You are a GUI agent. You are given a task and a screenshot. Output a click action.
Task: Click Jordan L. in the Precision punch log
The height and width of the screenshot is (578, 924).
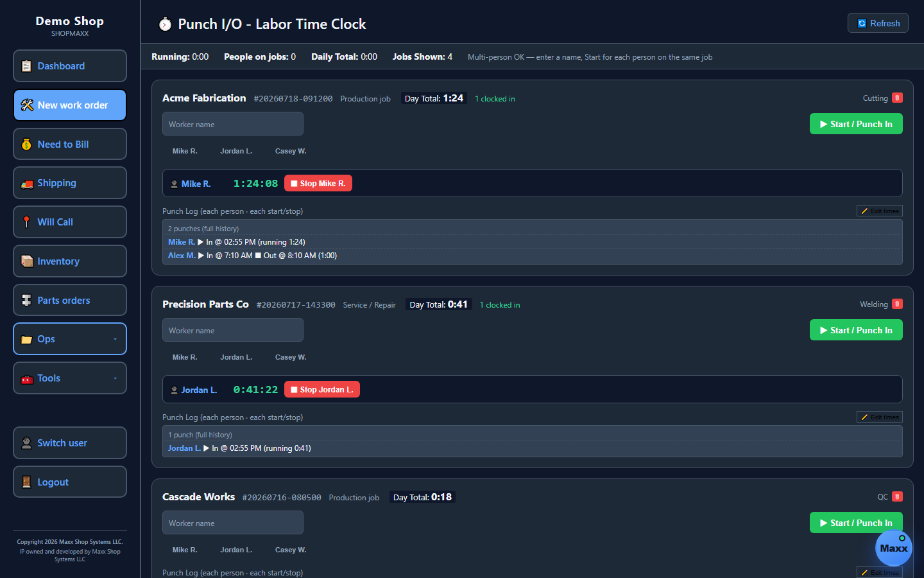click(185, 448)
